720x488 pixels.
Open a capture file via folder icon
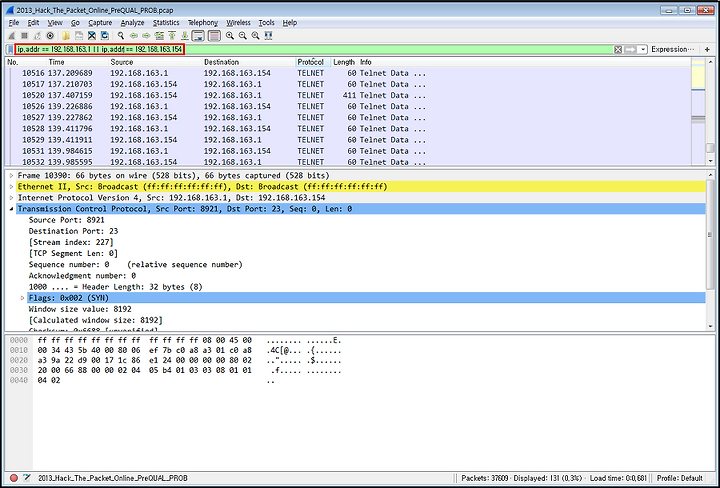point(66,36)
